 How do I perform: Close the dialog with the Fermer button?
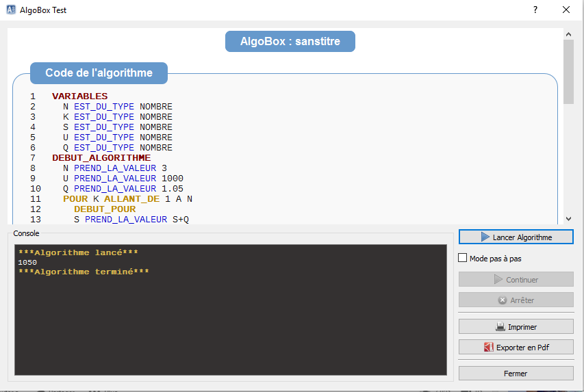tap(516, 373)
